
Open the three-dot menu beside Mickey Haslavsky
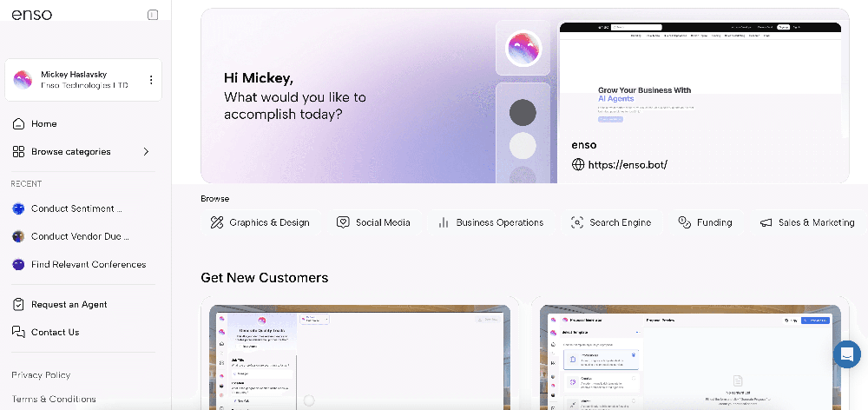click(151, 80)
